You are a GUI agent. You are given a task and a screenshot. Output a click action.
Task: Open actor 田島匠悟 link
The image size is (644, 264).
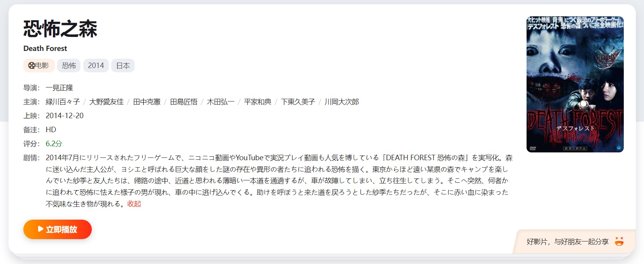coord(184,102)
